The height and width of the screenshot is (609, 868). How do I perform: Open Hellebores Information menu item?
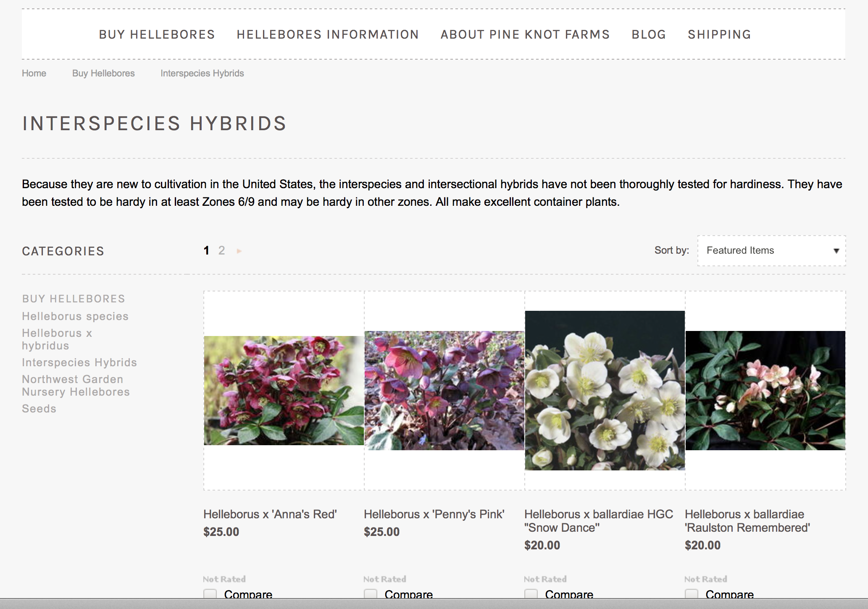[x=328, y=34]
